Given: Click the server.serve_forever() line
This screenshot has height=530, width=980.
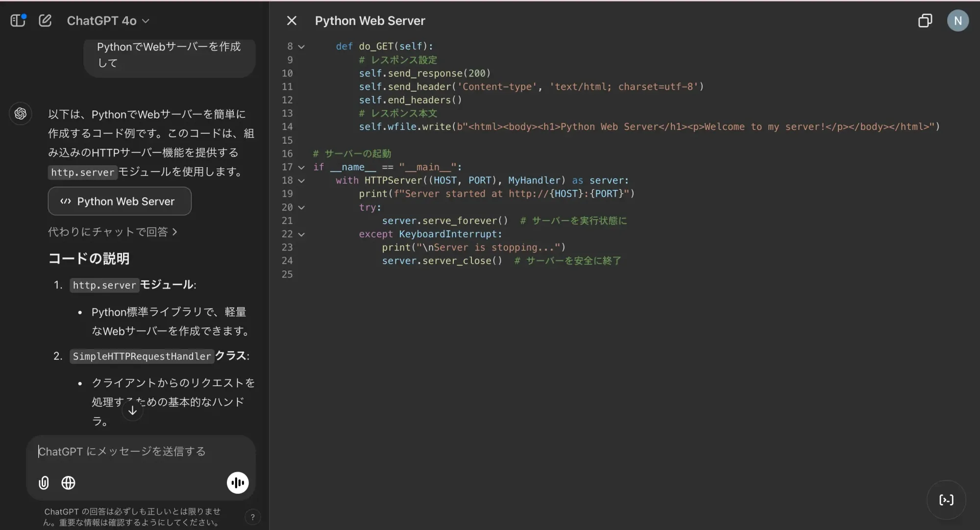Looking at the screenshot, I should (x=445, y=221).
